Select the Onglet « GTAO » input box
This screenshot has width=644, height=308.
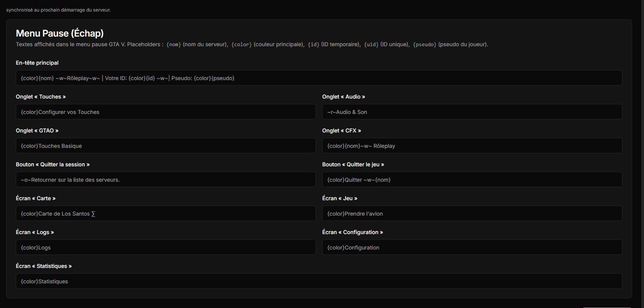click(x=166, y=146)
